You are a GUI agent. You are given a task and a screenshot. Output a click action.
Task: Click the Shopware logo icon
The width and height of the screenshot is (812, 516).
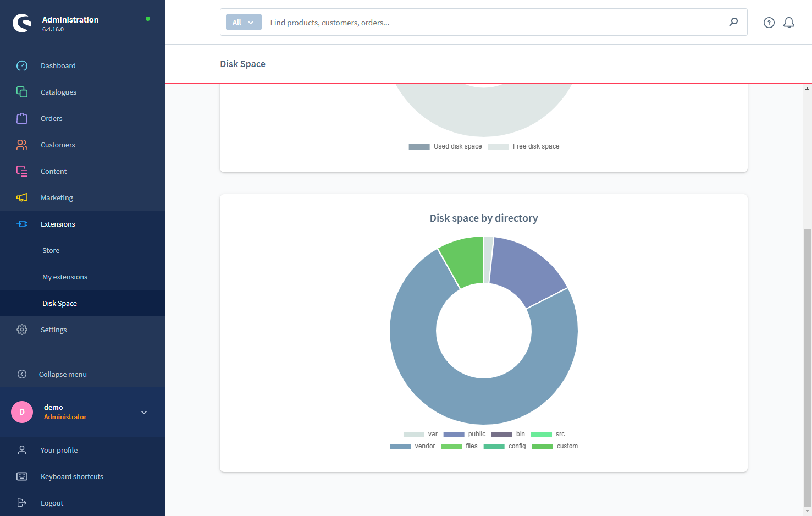(x=22, y=23)
